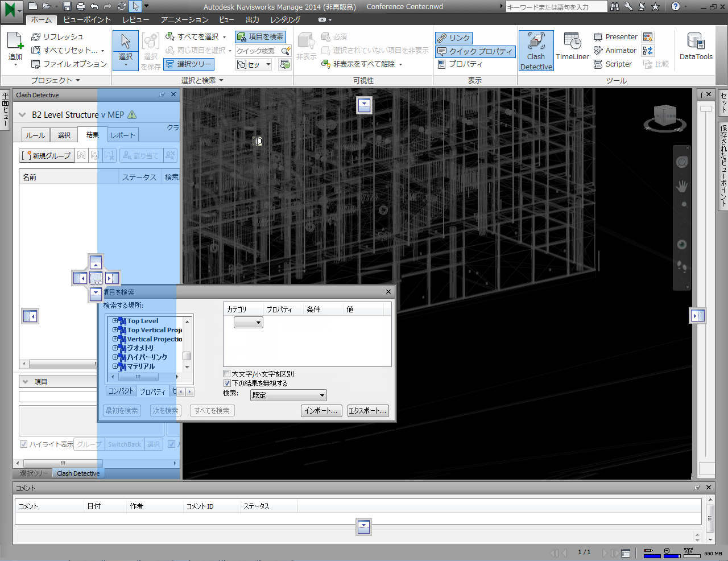Click the star favorites icon in title bar
The image size is (728, 561).
656,7
